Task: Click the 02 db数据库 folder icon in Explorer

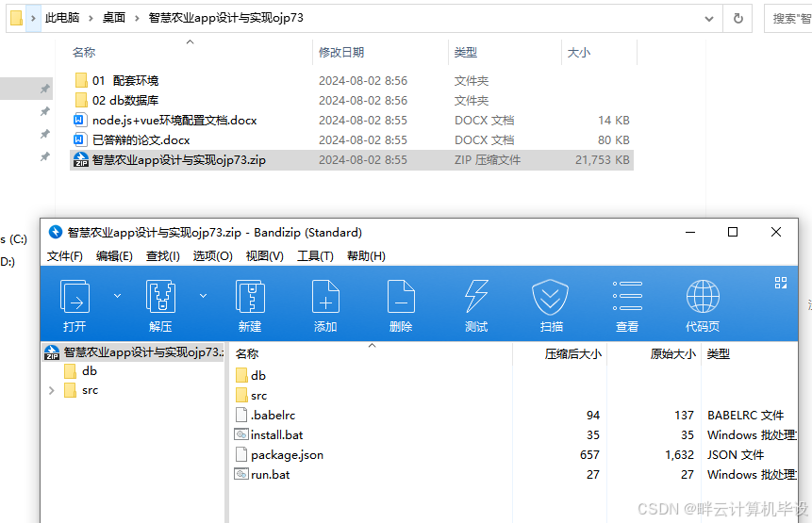Action: 81,100
